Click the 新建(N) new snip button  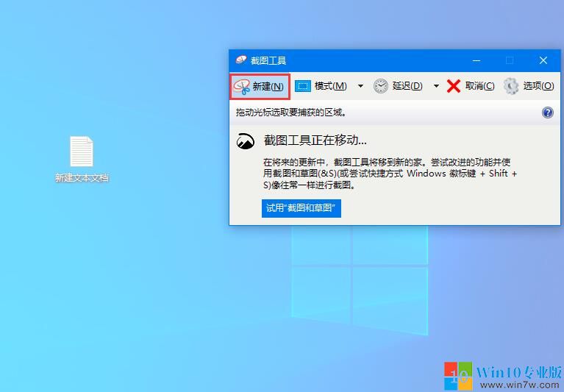tap(260, 87)
